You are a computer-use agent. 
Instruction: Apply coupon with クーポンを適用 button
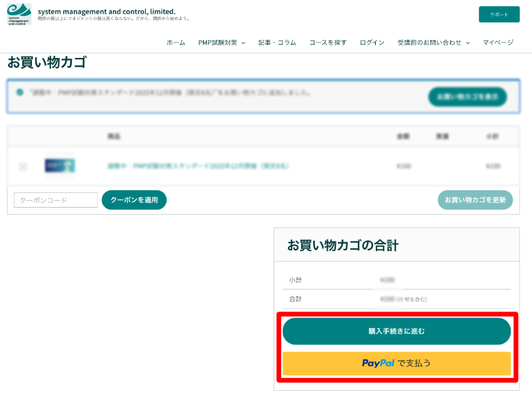134,200
